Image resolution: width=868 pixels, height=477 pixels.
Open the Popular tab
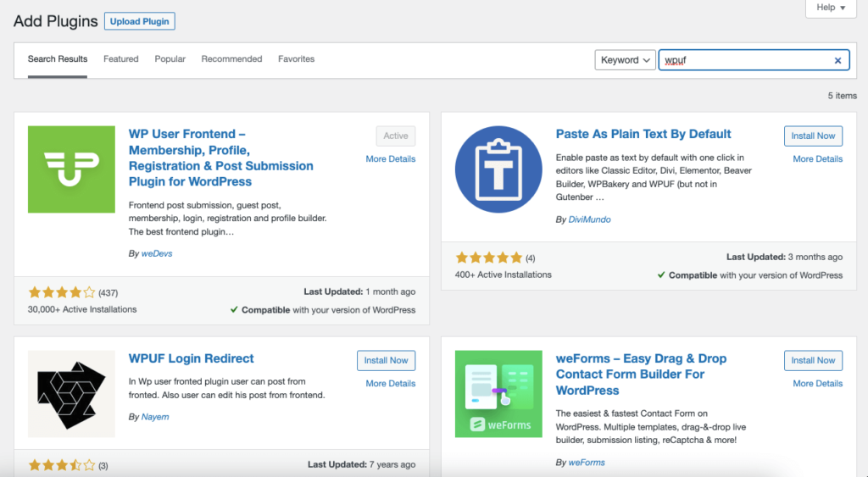click(x=170, y=59)
